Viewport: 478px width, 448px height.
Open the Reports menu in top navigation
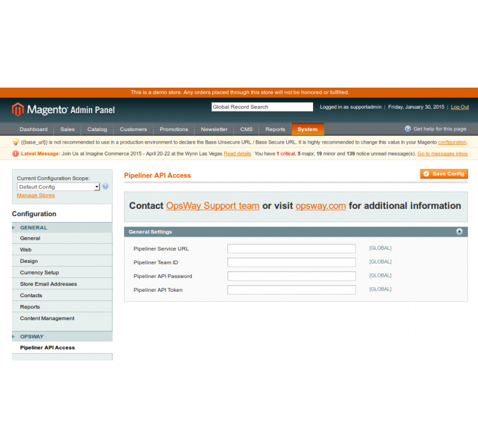(x=275, y=129)
